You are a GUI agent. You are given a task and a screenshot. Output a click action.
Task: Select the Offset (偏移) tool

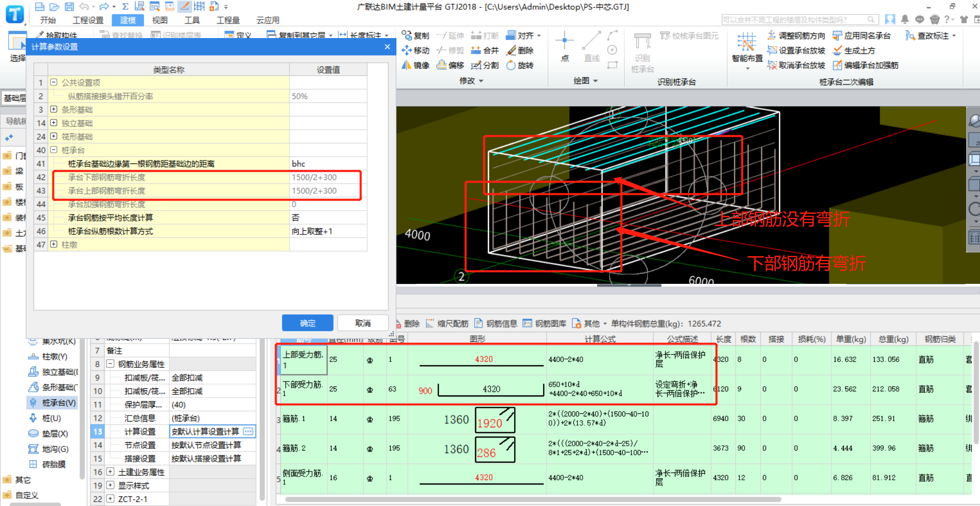coord(450,65)
